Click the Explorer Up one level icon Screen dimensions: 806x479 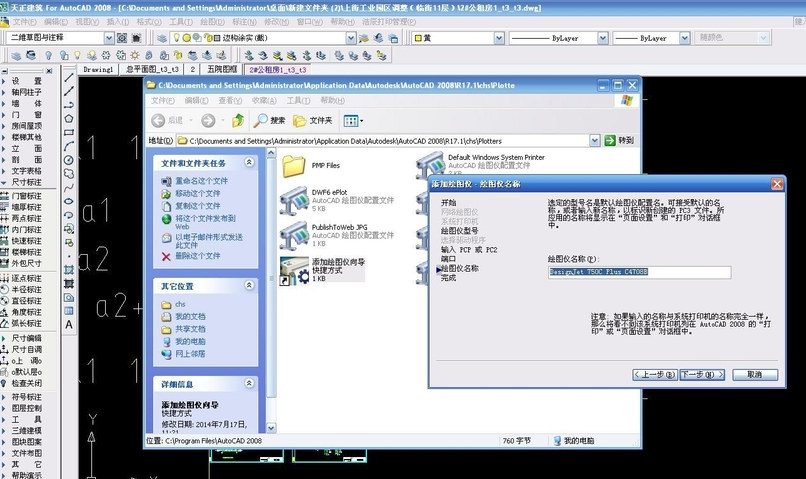pyautogui.click(x=238, y=120)
